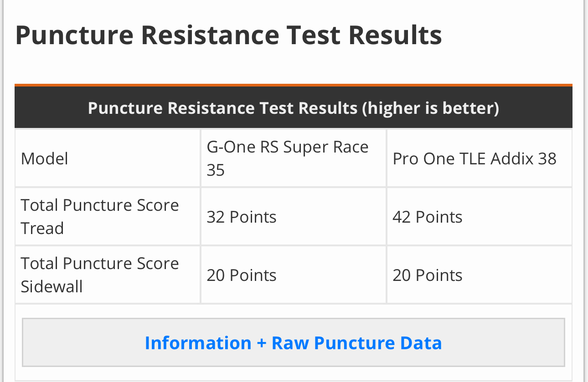Click the Pro One TLE Addix 38 cell
Image resolution: width=588 pixels, height=382 pixels.
pos(474,158)
